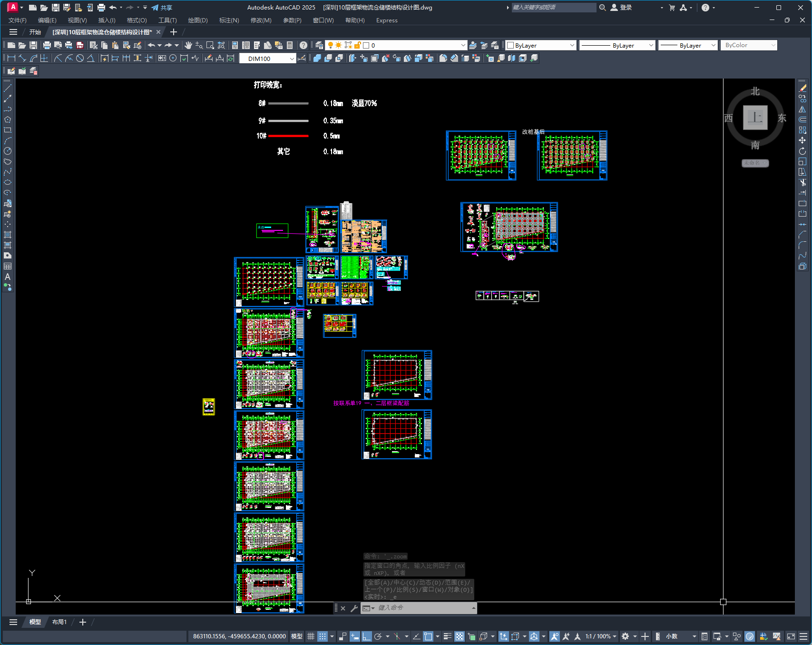This screenshot has height=645, width=812.
Task: Open the Express menu
Action: click(387, 20)
